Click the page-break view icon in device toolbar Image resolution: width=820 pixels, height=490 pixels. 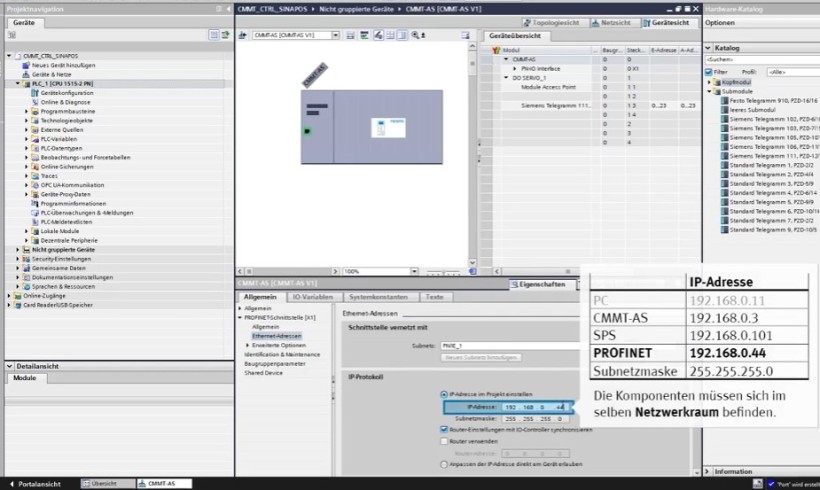[402, 35]
